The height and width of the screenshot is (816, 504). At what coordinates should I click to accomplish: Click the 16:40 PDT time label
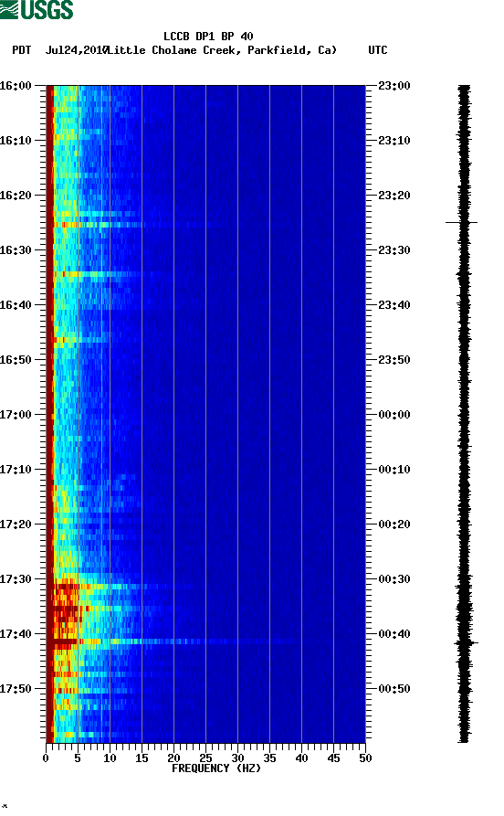(16, 305)
